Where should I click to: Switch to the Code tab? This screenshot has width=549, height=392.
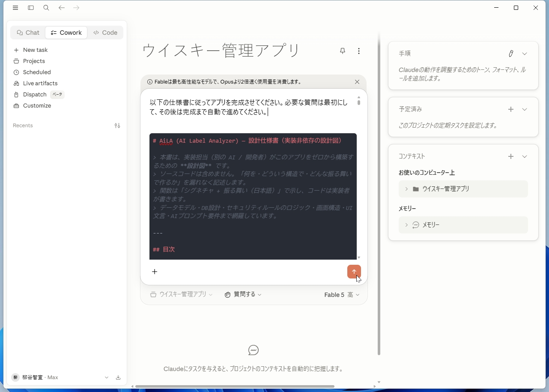[105, 33]
